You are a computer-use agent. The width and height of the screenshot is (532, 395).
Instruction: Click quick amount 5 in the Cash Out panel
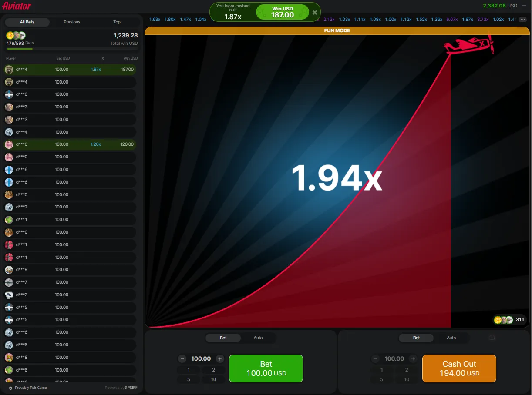[382, 379]
